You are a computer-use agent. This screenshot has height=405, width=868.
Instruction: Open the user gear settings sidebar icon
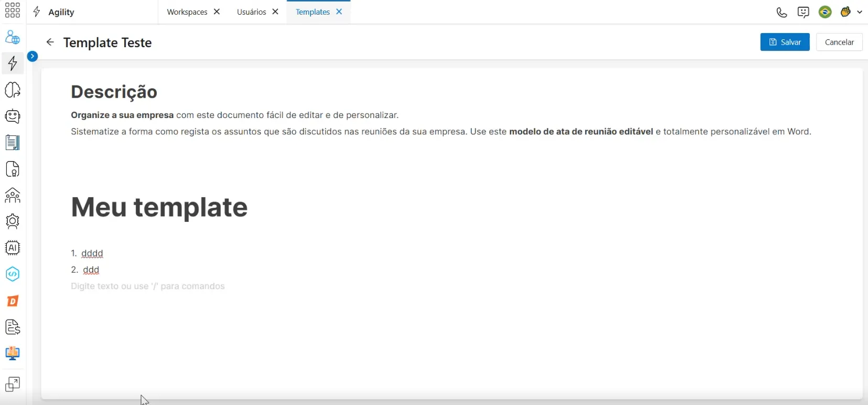13,221
